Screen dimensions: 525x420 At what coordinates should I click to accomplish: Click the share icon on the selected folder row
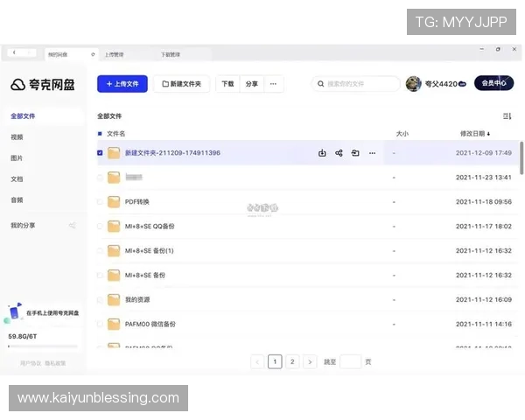tap(339, 153)
